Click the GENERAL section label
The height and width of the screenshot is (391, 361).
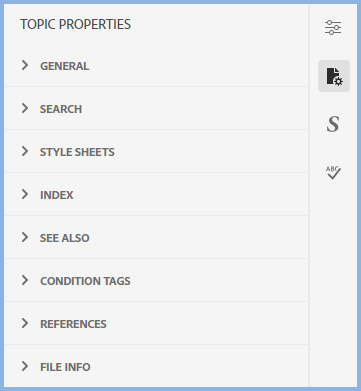click(65, 66)
